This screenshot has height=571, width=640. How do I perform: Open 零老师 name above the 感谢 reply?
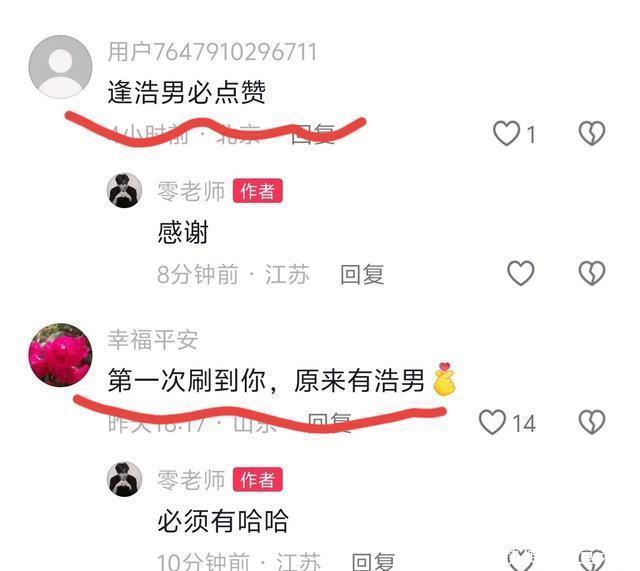(x=191, y=191)
